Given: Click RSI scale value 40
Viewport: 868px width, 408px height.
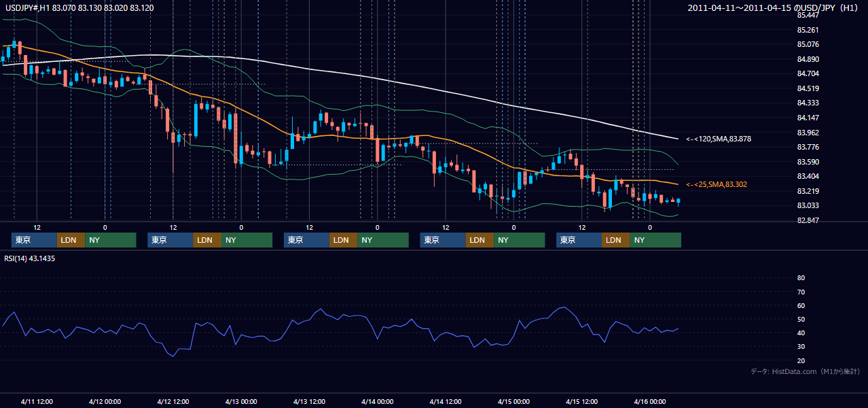Looking at the screenshot, I should 801,333.
